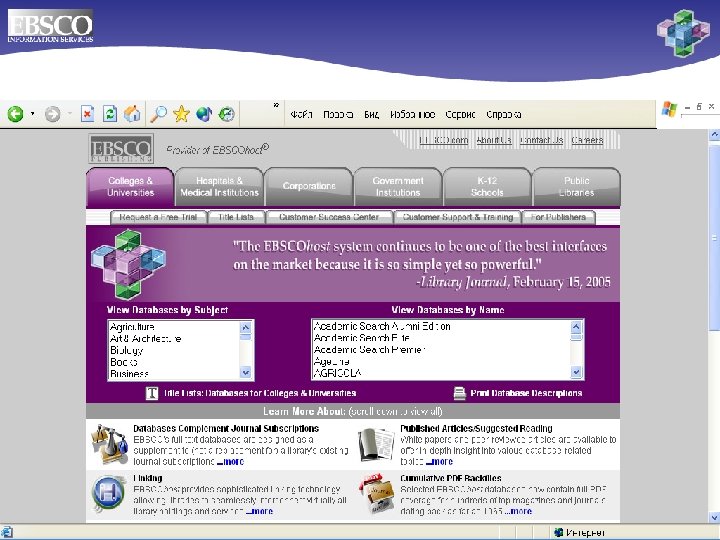720x540 pixels.
Task: Click subject list scroll down arrow
Action: click(x=246, y=372)
